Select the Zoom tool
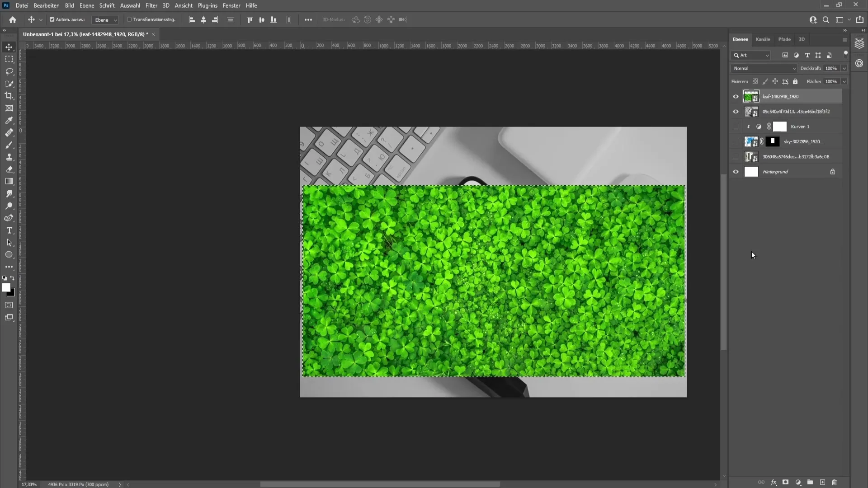This screenshot has width=868, height=488. 8,206
